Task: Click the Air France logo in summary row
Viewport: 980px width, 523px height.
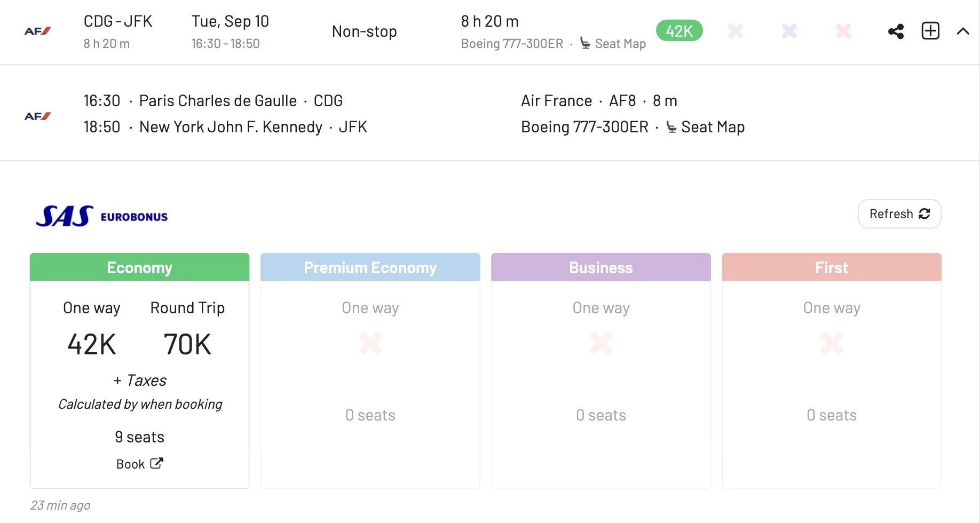Action: [37, 31]
